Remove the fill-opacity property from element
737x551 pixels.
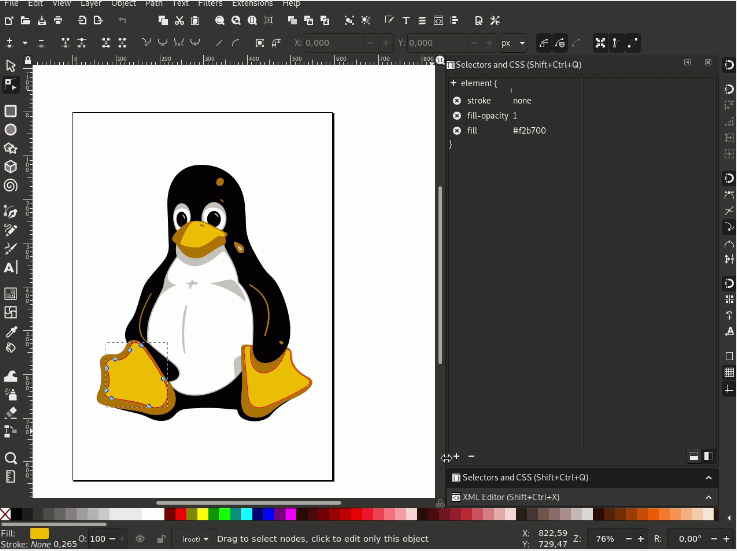click(457, 116)
